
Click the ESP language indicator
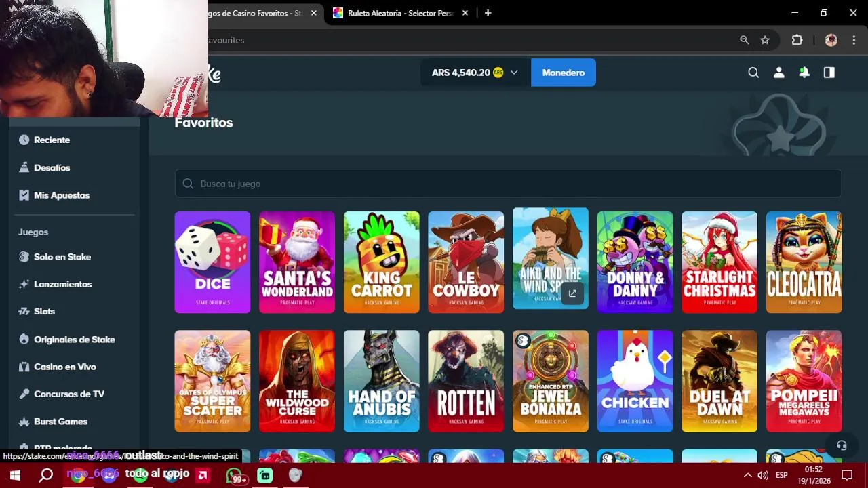(781, 475)
